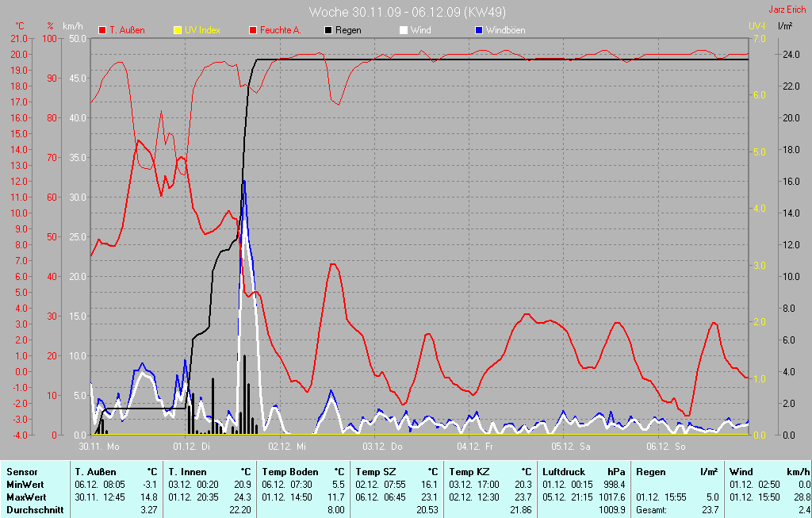The height and width of the screenshot is (518, 812).
Task: Click the black Regen legend swatch
Action: pyautogui.click(x=328, y=30)
